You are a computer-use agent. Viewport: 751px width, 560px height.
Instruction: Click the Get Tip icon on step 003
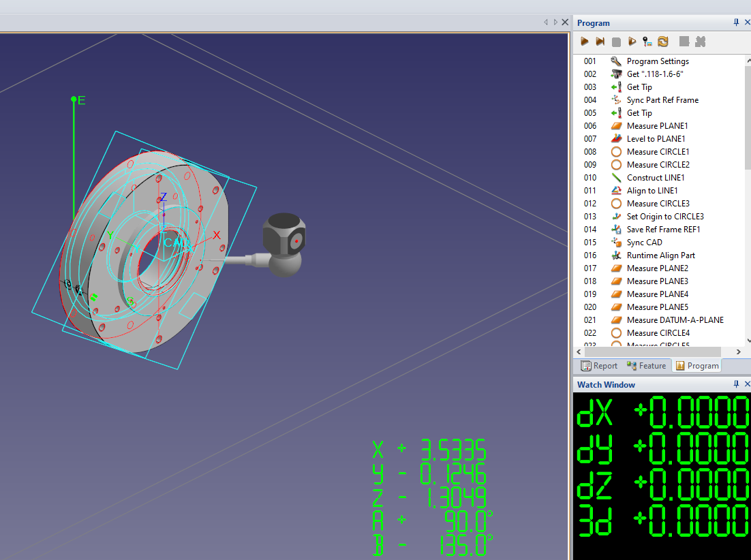pos(616,87)
